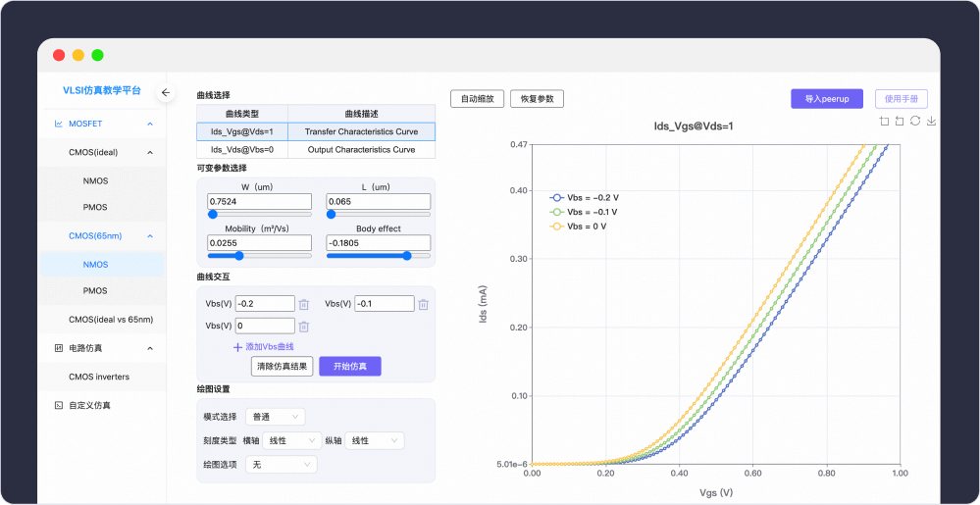The image size is (980, 505).
Task: Open the 绘图选项 dropdown
Action: pyautogui.click(x=280, y=464)
